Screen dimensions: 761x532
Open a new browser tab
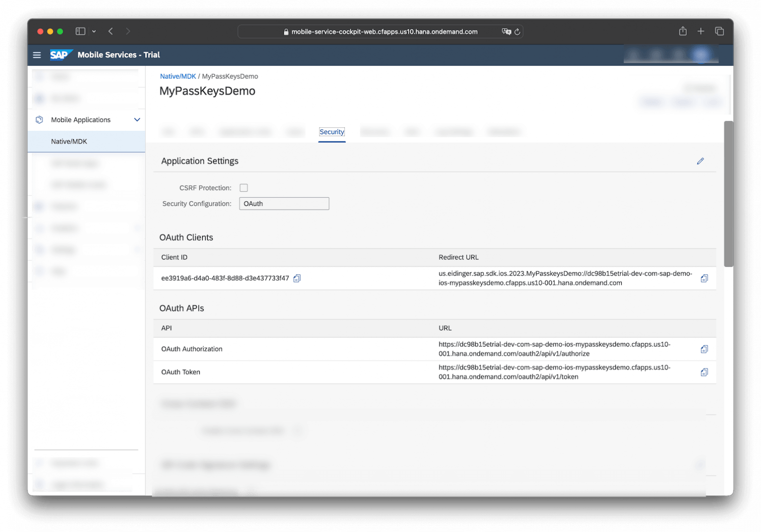pyautogui.click(x=701, y=31)
